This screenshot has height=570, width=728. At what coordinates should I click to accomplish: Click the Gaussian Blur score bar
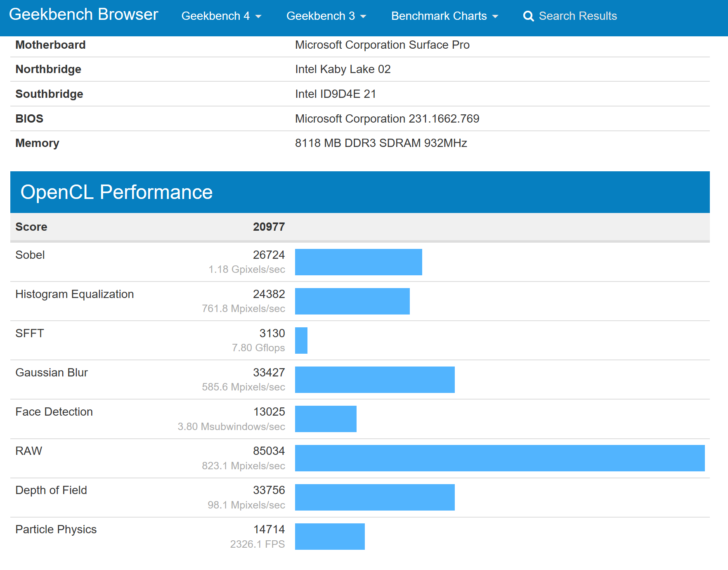375,380
